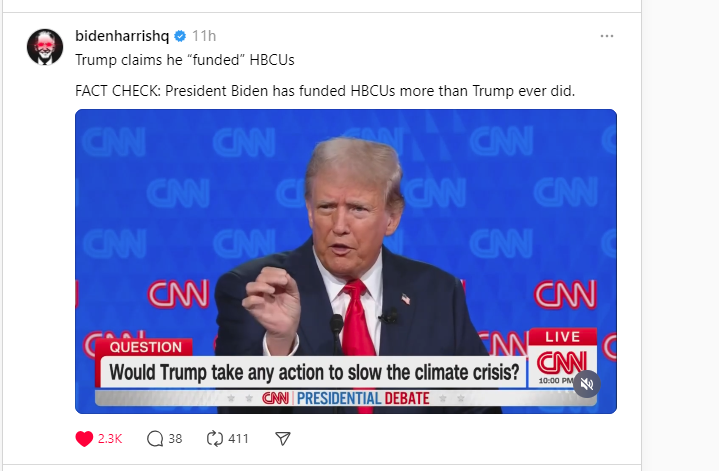This screenshot has height=471, width=719.
Task: Reply using the comment bubble icon
Action: (x=155, y=438)
